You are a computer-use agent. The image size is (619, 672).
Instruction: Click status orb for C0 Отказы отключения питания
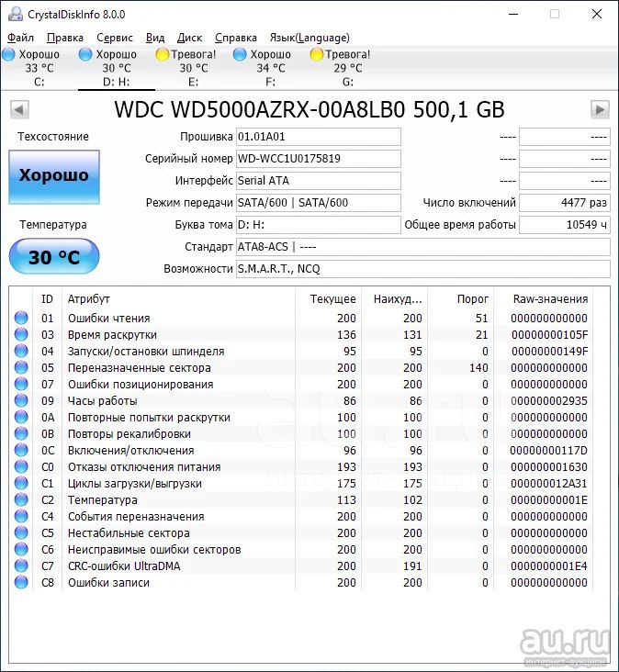click(21, 466)
